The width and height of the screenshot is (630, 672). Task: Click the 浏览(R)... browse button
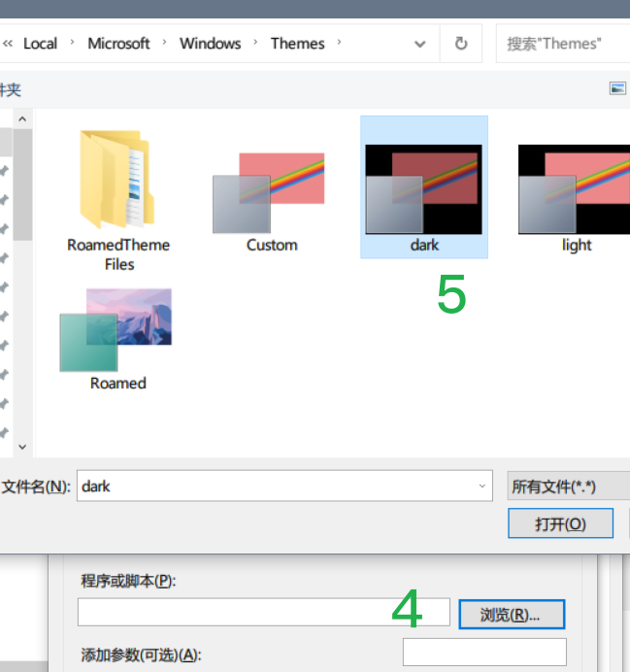pyautogui.click(x=512, y=614)
